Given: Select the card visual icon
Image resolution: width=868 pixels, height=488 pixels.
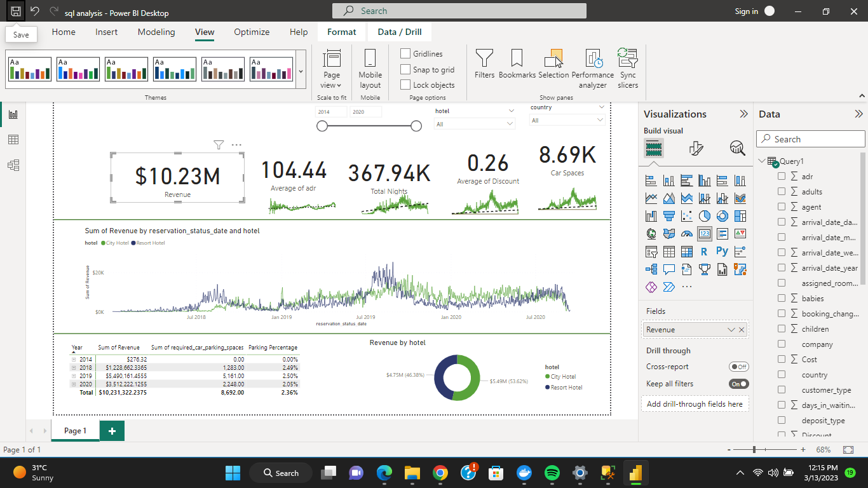Looking at the screenshot, I should click(704, 233).
